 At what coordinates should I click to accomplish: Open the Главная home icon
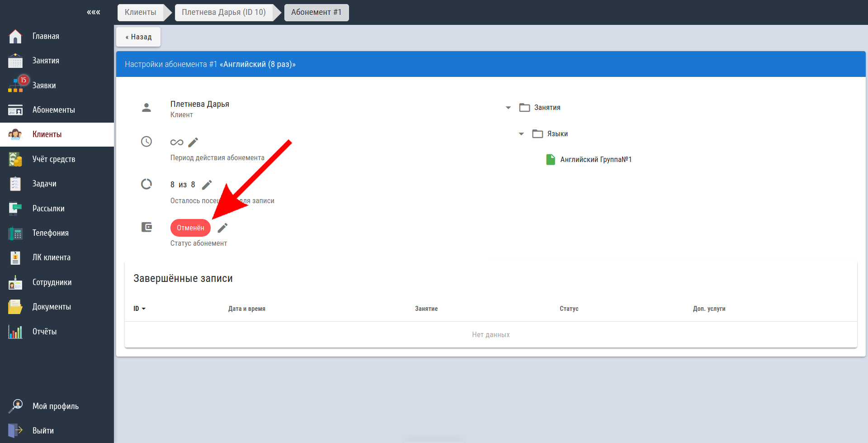coord(15,36)
